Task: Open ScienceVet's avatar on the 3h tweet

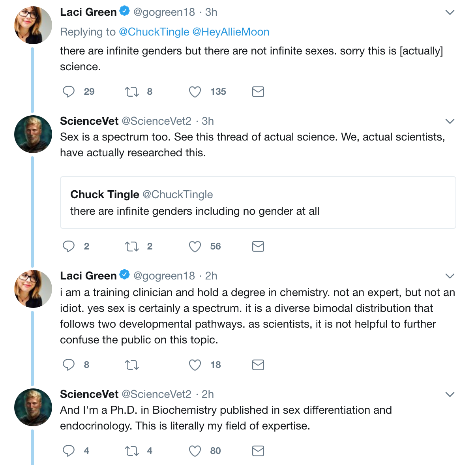Action: click(x=33, y=134)
